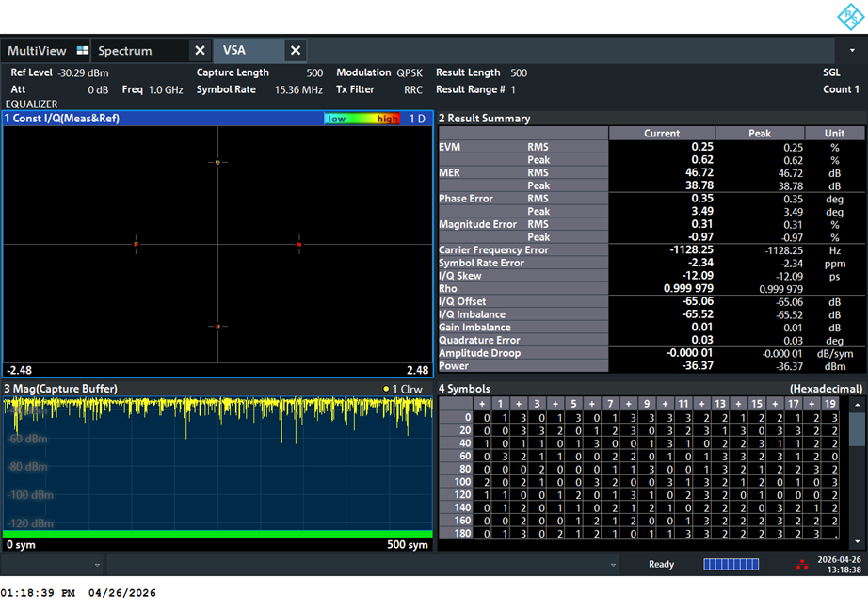Expand the tab overflow dropdown arrow
This screenshot has width=868, height=610.
[852, 51]
